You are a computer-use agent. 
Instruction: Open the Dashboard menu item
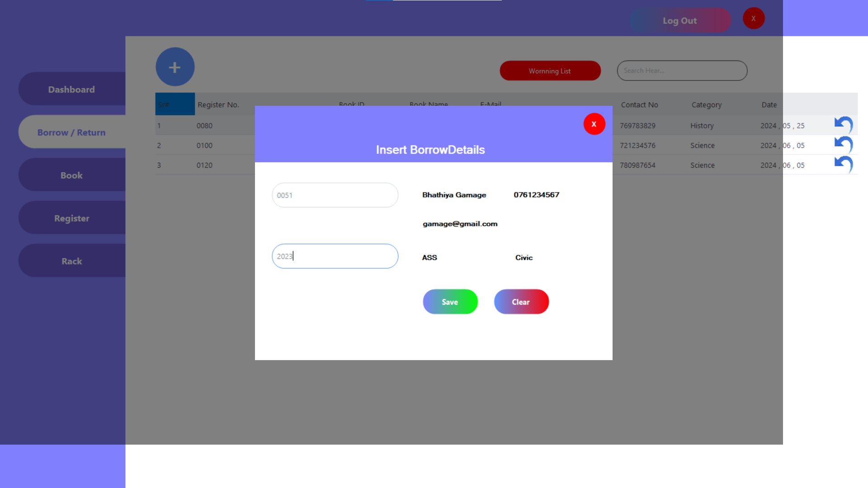pyautogui.click(x=71, y=89)
